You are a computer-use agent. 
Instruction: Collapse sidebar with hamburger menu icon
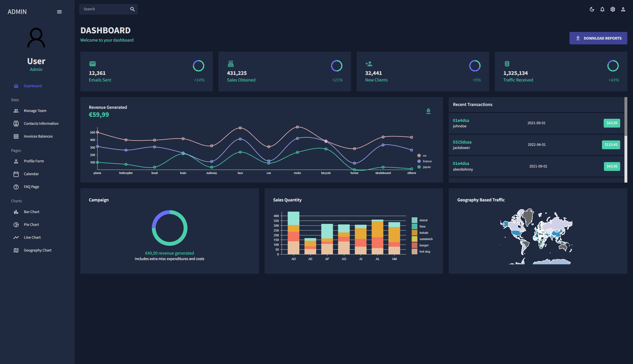[59, 12]
